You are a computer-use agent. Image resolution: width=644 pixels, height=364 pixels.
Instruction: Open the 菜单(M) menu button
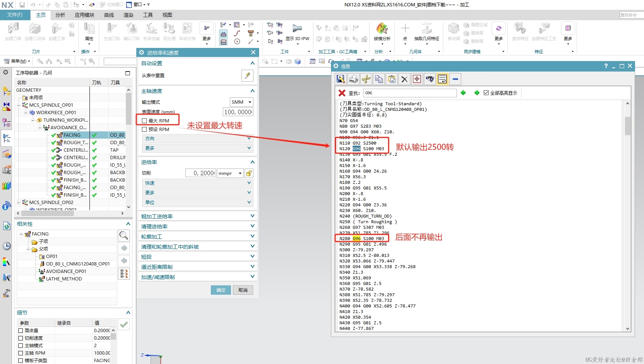click(17, 61)
